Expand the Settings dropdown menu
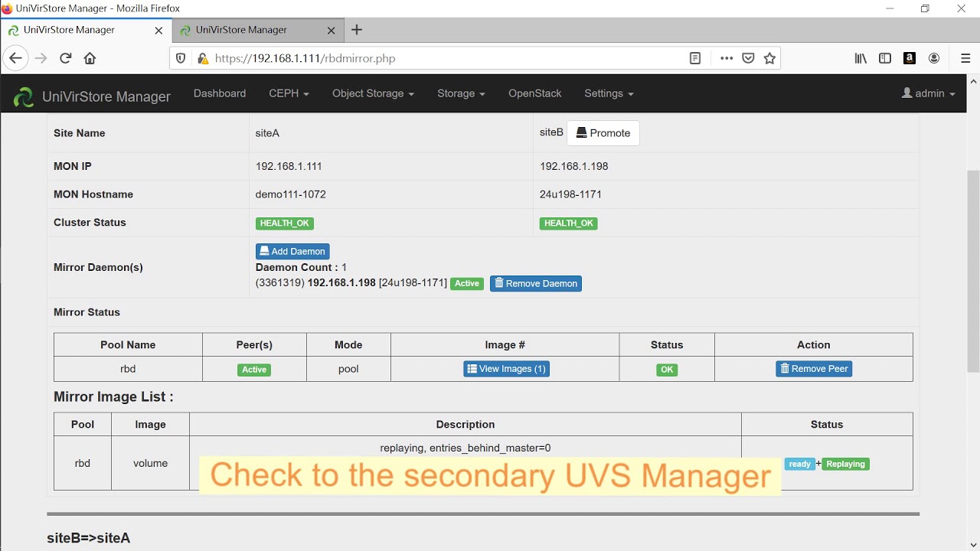This screenshot has width=980, height=551. [609, 93]
